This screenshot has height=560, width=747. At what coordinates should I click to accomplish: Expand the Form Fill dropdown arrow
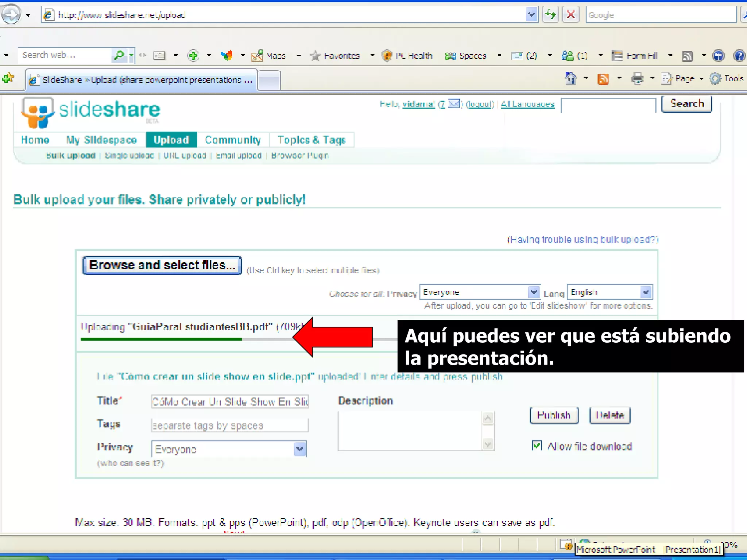click(x=670, y=55)
